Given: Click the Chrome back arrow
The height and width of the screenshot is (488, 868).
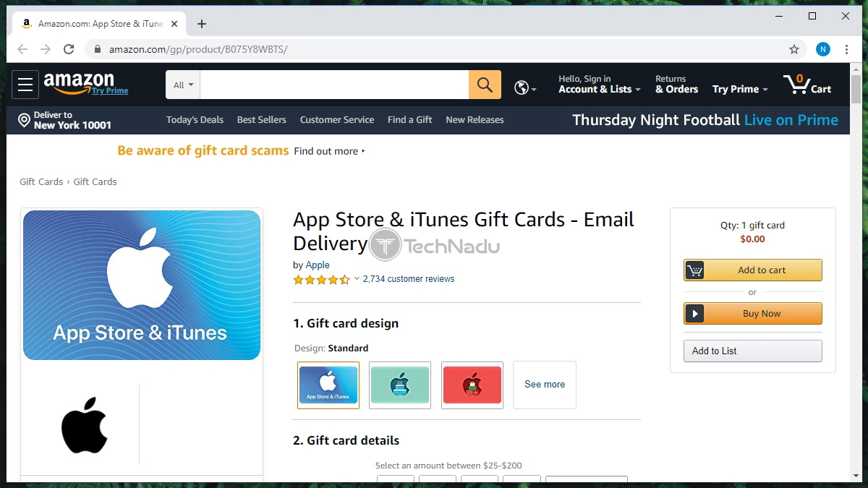Looking at the screenshot, I should click(22, 49).
